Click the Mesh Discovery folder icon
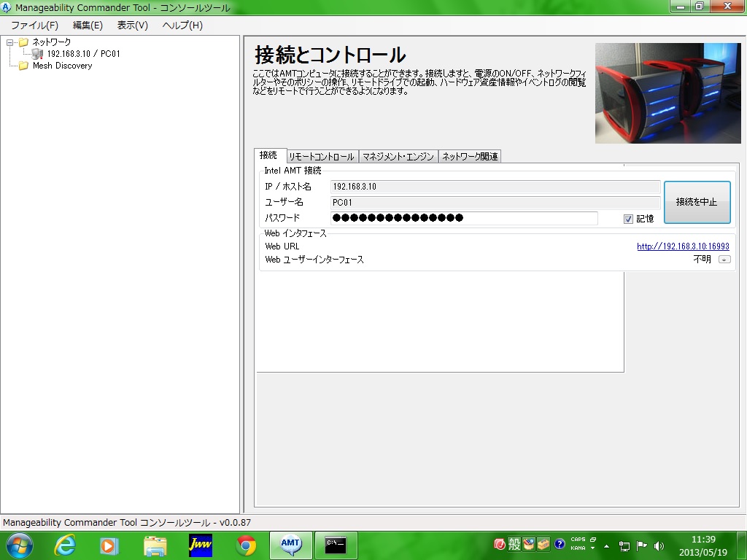This screenshot has width=747, height=560. [23, 66]
